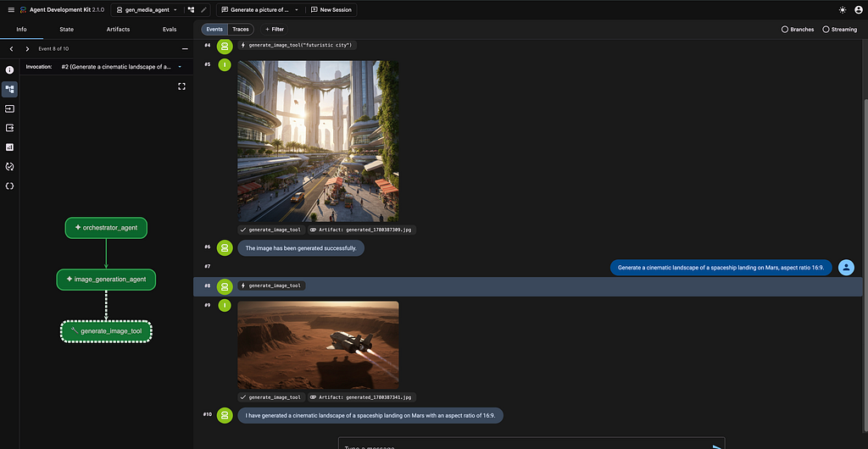Screen dimensions: 868x449
Task: Switch to Events view toggle
Action: (x=214, y=30)
